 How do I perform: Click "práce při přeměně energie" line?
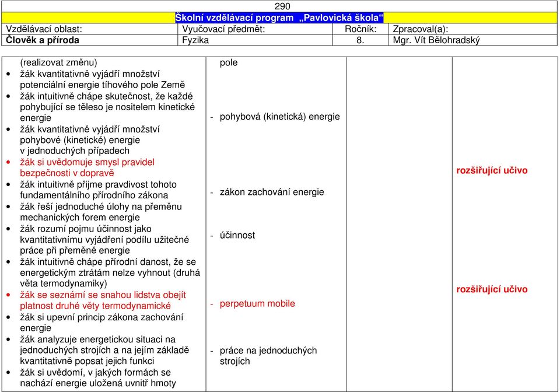click(75, 250)
